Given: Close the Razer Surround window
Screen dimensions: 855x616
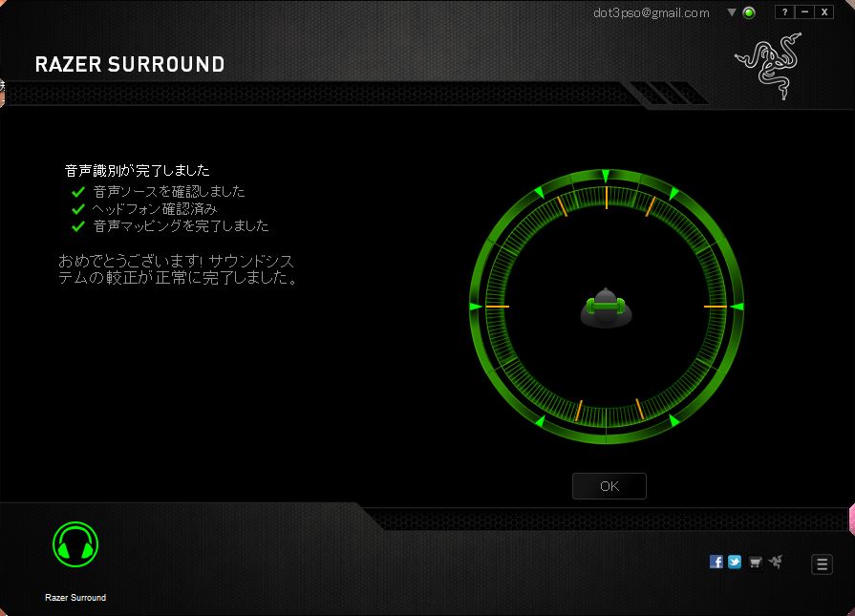Looking at the screenshot, I should click(x=824, y=12).
